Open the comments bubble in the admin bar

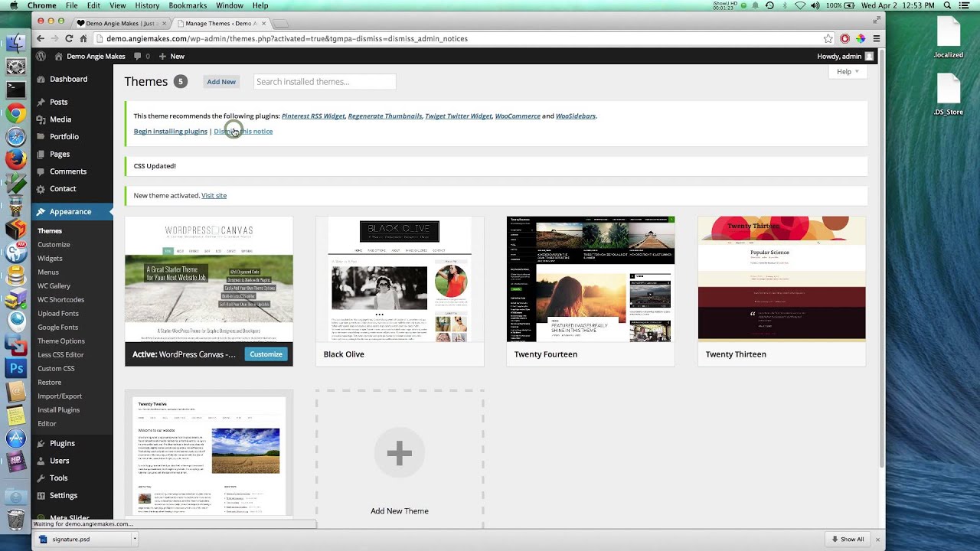[142, 56]
